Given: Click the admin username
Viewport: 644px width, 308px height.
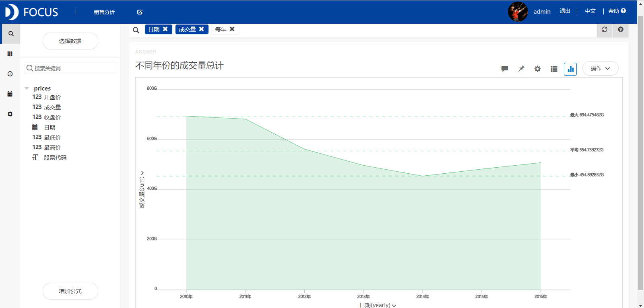Looking at the screenshot, I should 542,12.
